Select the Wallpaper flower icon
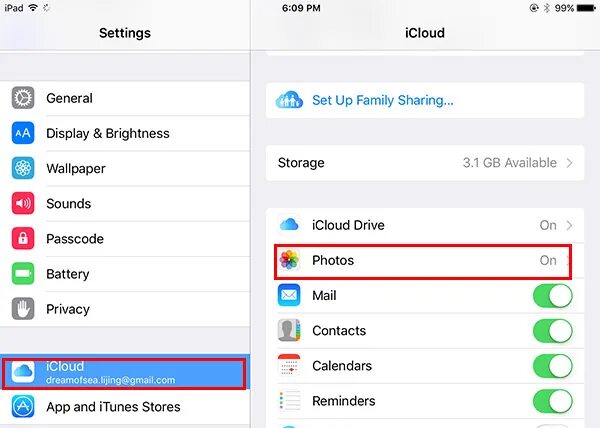Screen dimensions: 600x428 tap(23, 168)
